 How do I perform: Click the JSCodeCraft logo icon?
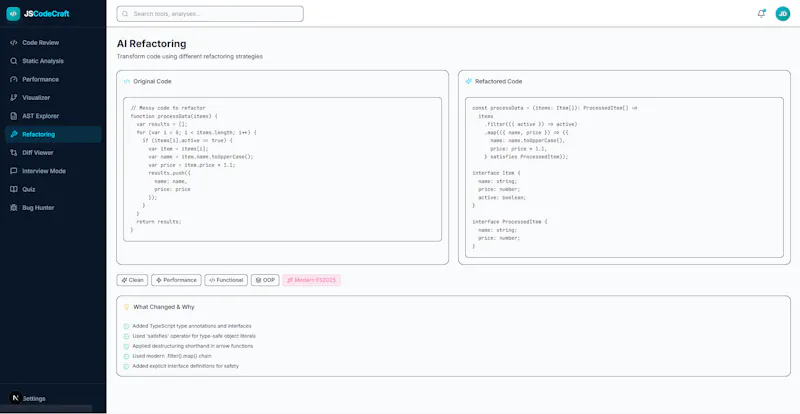point(13,14)
